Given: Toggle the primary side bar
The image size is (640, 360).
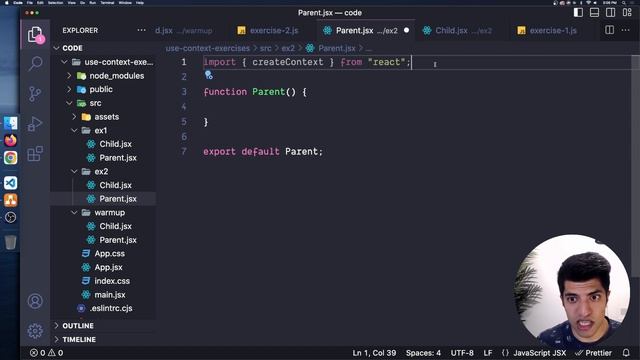Looking at the screenshot, I should click(578, 13).
